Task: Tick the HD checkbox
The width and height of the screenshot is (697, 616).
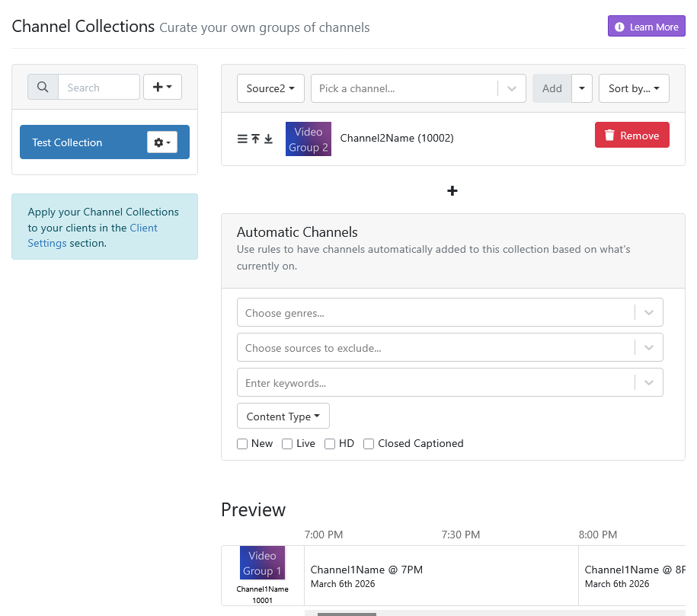Action: tap(330, 444)
